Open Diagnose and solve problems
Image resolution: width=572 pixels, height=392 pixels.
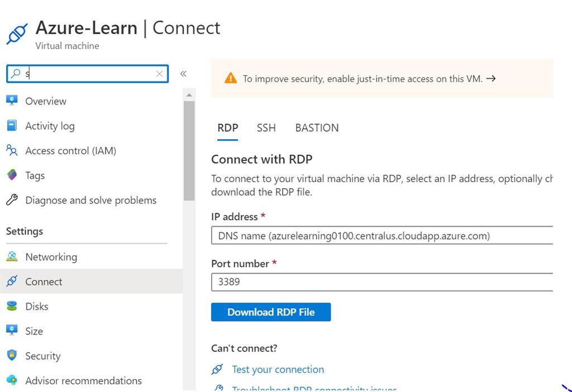[x=90, y=200]
